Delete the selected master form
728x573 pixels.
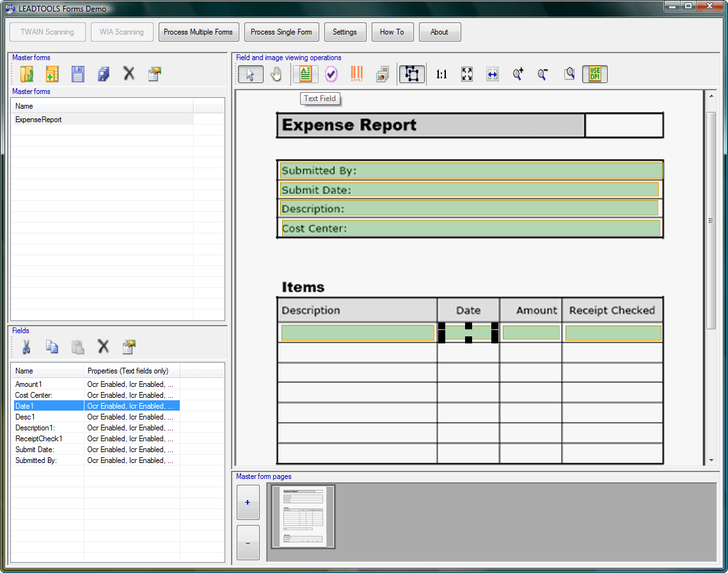128,73
